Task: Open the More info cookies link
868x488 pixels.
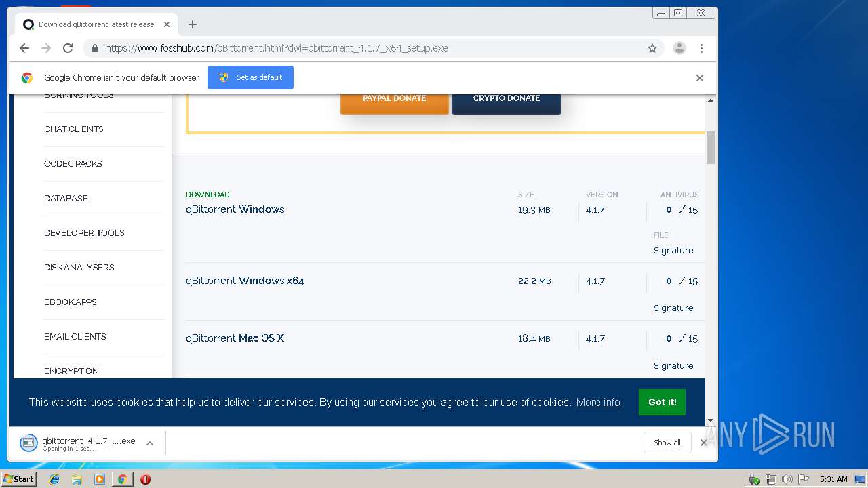Action: pos(598,402)
